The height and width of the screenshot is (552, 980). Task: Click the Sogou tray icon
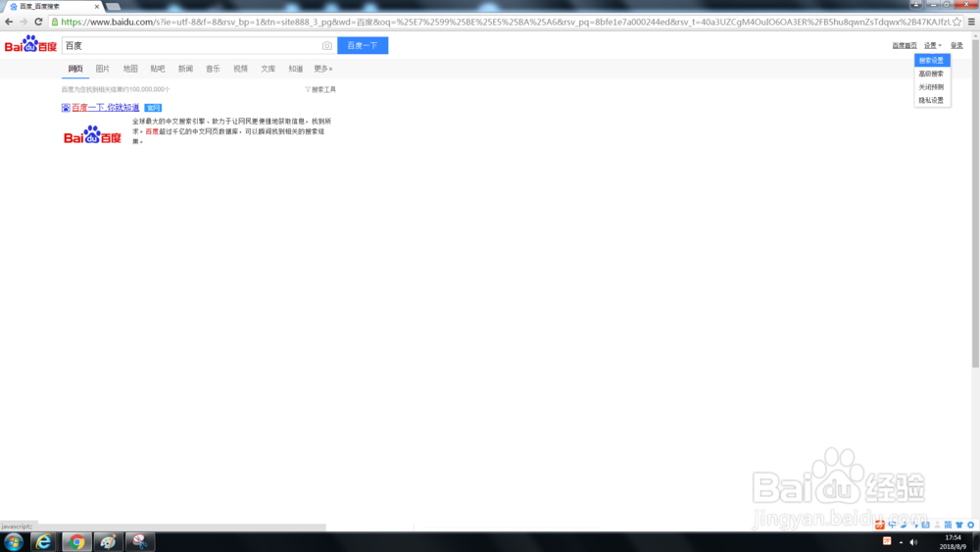(887, 541)
